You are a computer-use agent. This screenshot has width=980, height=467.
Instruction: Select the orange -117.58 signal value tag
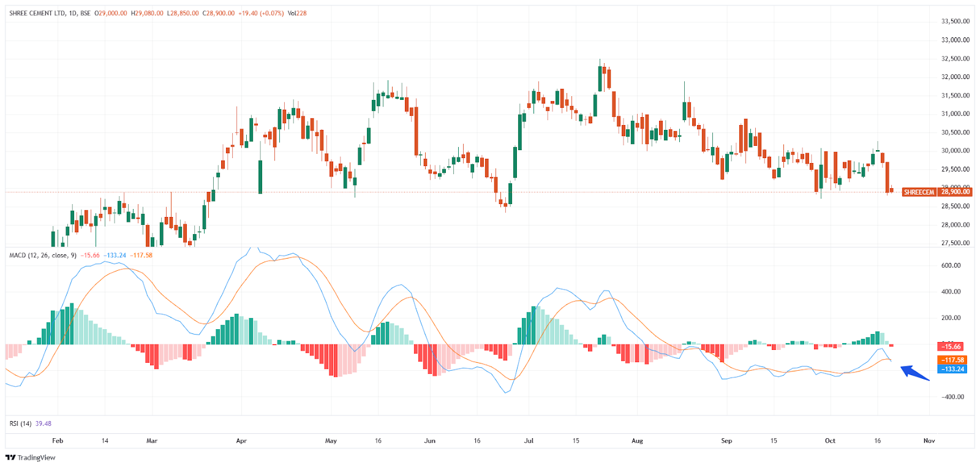coord(953,360)
